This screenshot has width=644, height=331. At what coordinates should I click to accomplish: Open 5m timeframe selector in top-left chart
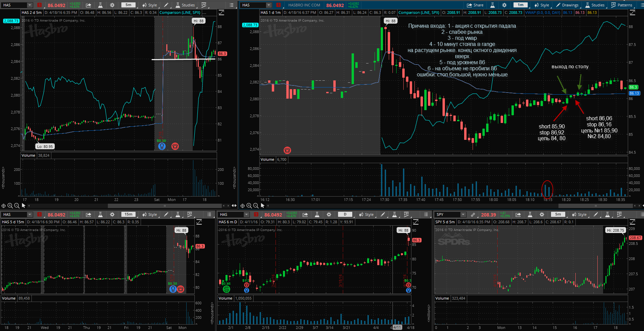[128, 5]
